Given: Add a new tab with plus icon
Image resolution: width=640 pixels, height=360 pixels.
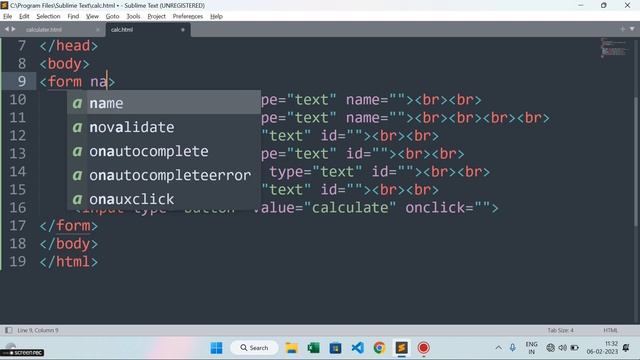Looking at the screenshot, I should click(x=622, y=29).
